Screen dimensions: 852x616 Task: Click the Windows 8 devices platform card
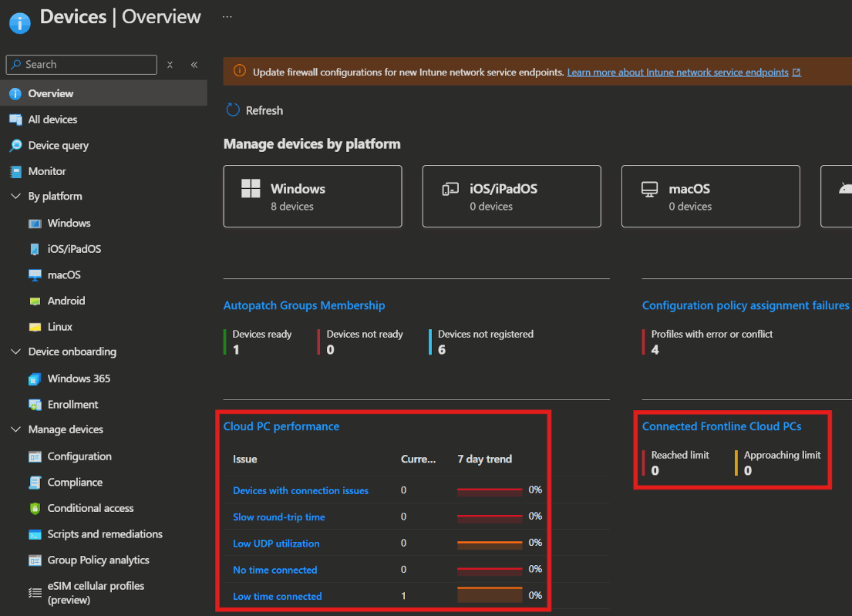[312, 197]
